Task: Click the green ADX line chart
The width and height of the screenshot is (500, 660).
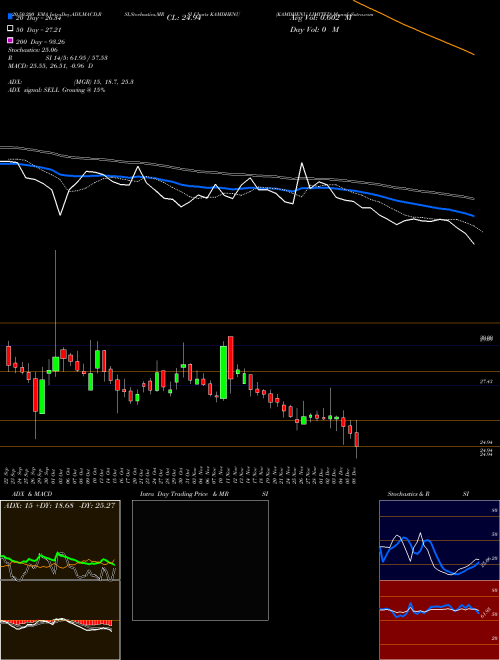Action: pyautogui.click(x=58, y=559)
